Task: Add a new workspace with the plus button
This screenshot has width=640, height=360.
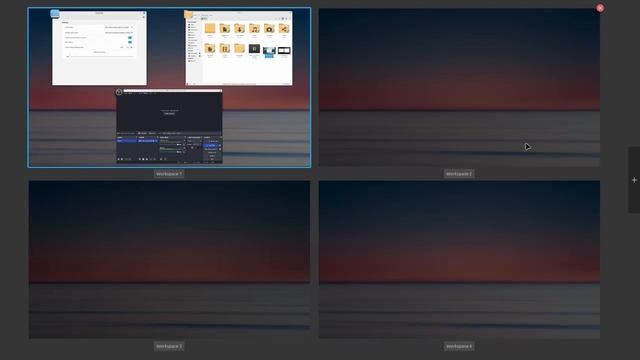Action: click(x=634, y=180)
